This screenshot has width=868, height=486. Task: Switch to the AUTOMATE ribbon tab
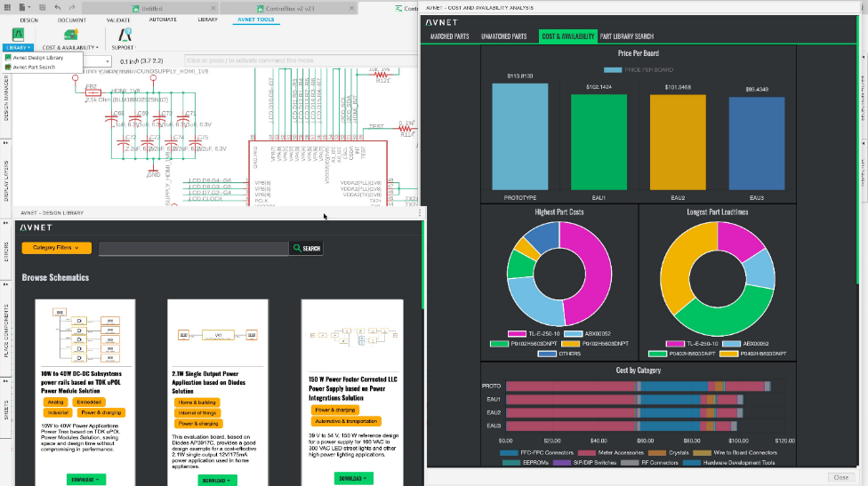pos(163,20)
